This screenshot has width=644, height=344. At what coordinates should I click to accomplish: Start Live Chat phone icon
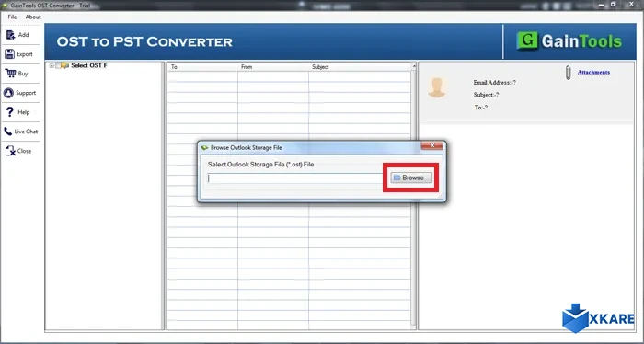point(8,132)
